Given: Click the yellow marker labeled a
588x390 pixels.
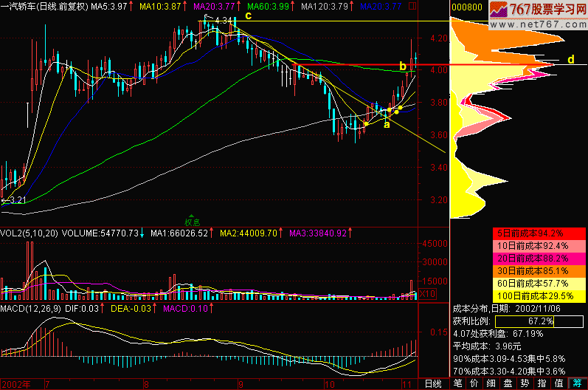Looking at the screenshot, I should tap(387, 124).
